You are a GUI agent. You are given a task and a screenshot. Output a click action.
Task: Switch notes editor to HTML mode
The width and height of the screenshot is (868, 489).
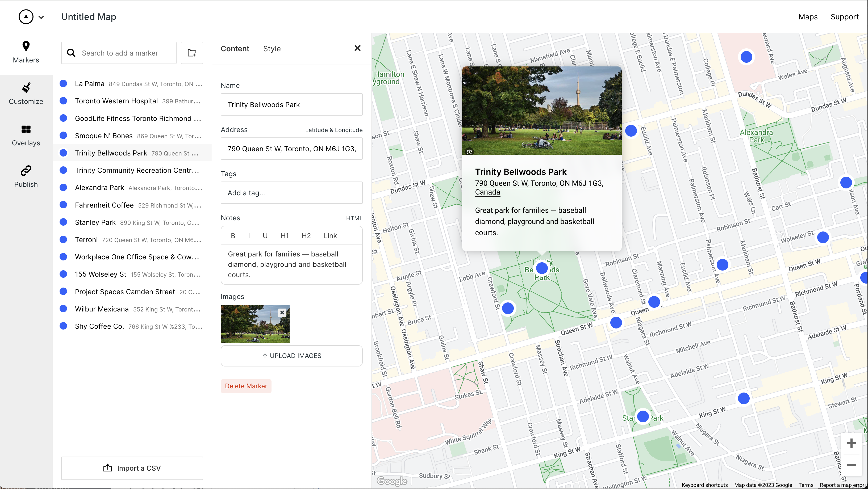[354, 218]
